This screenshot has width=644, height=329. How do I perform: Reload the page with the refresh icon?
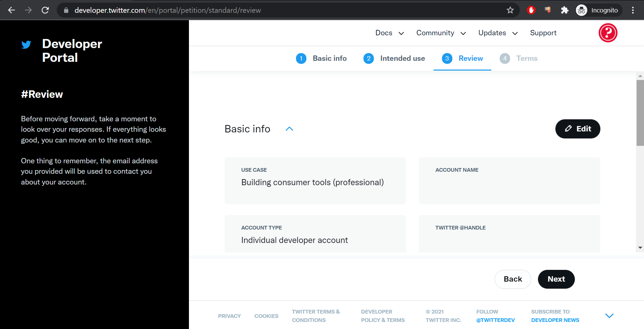(45, 10)
